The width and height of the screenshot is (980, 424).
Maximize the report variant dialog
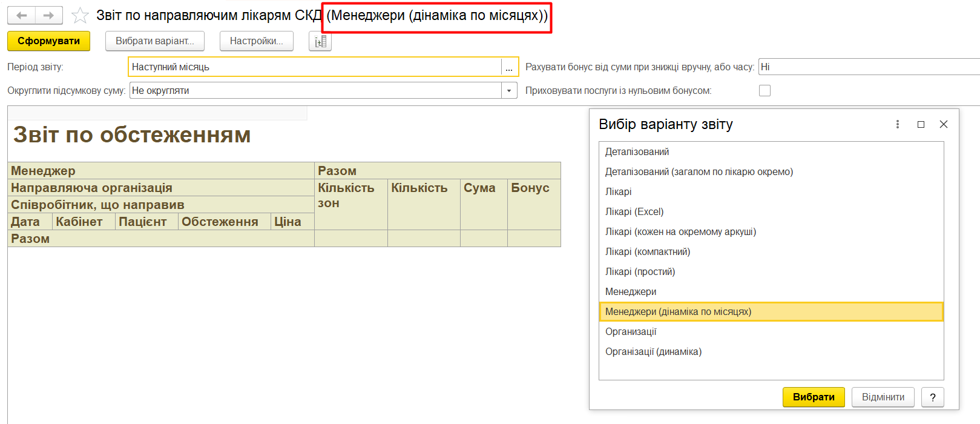pos(921,124)
